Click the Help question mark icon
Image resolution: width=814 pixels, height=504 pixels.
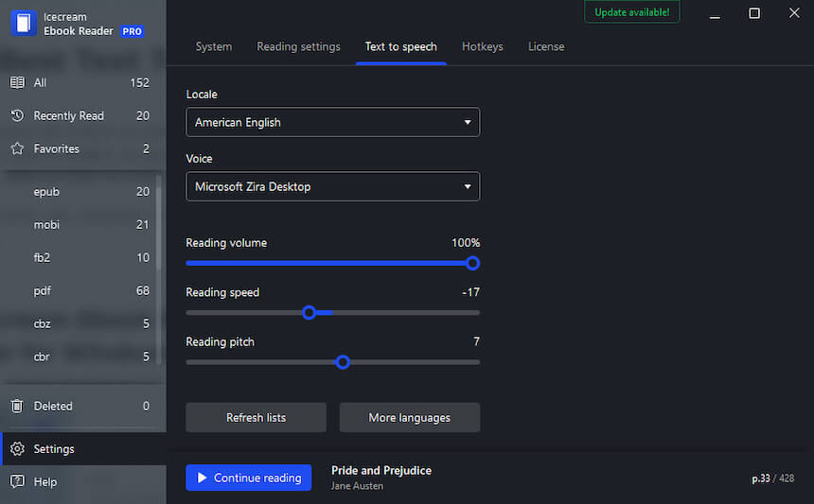tap(17, 481)
